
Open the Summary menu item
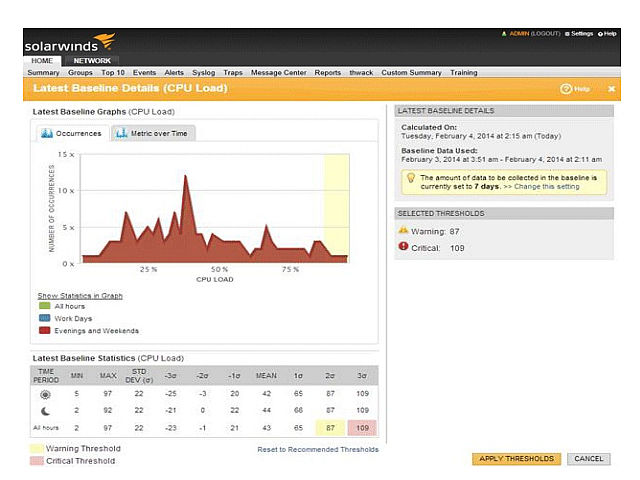(43, 72)
